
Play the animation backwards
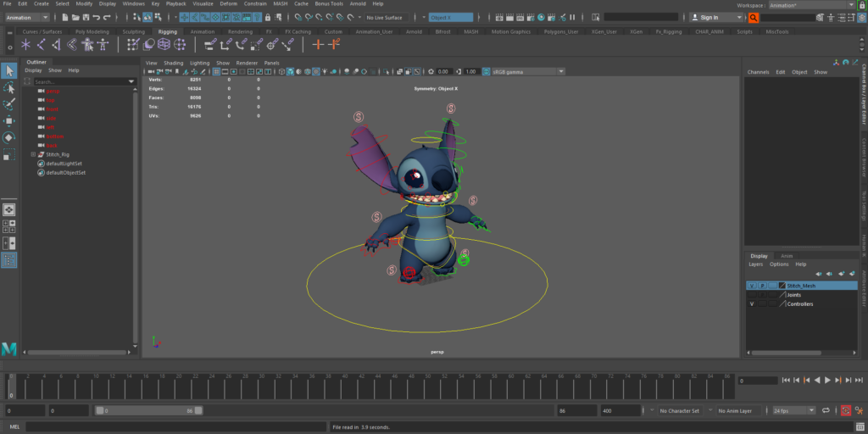(817, 380)
